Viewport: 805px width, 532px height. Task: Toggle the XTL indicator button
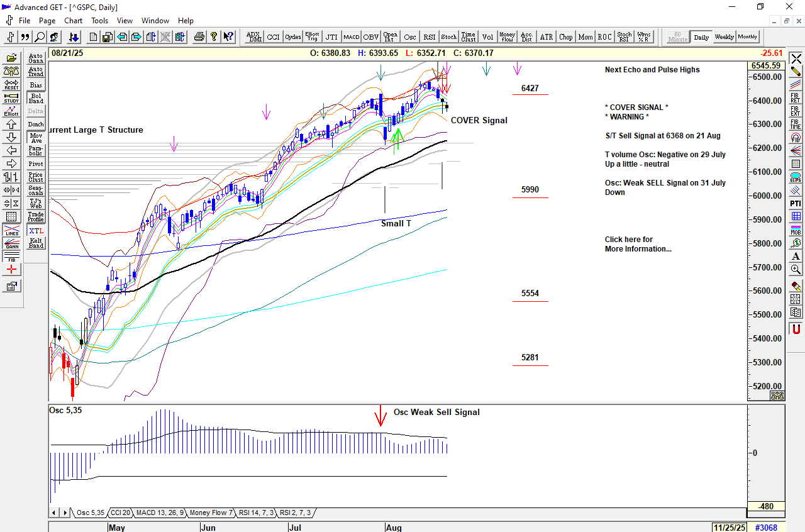36,231
